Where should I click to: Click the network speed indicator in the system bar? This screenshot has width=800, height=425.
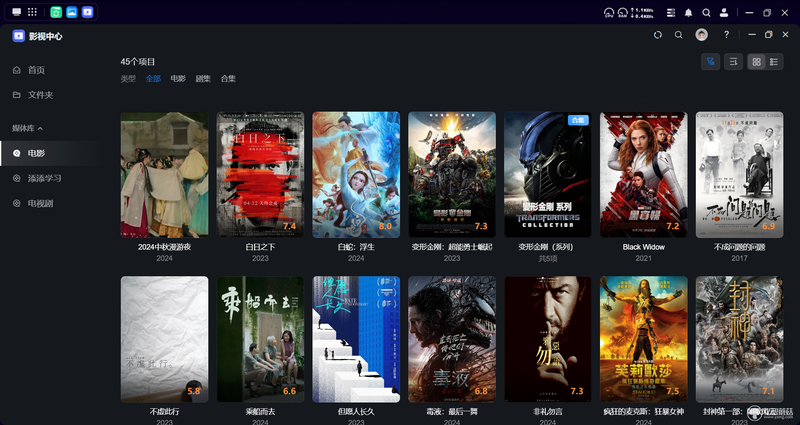(x=642, y=13)
